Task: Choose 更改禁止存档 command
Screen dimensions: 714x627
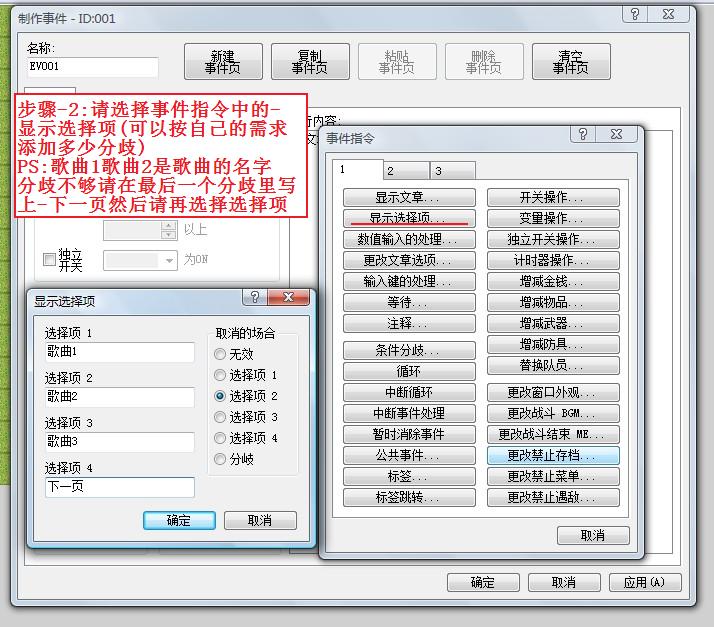Action: point(553,455)
